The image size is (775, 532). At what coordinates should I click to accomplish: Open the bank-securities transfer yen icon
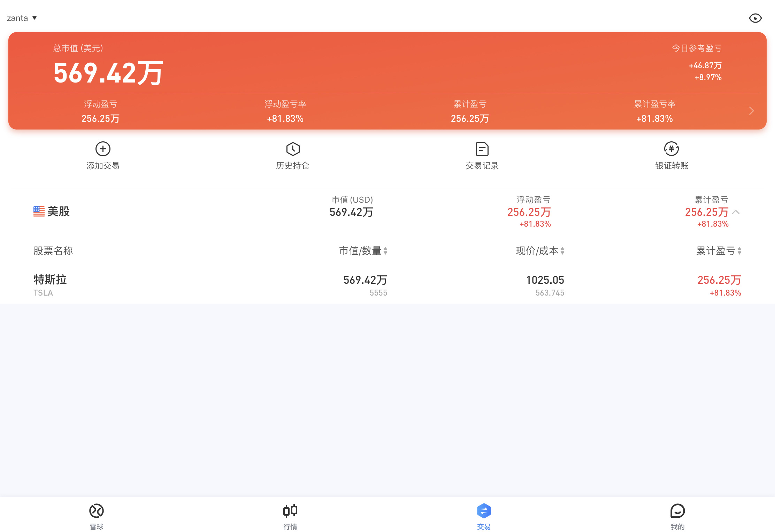click(671, 149)
